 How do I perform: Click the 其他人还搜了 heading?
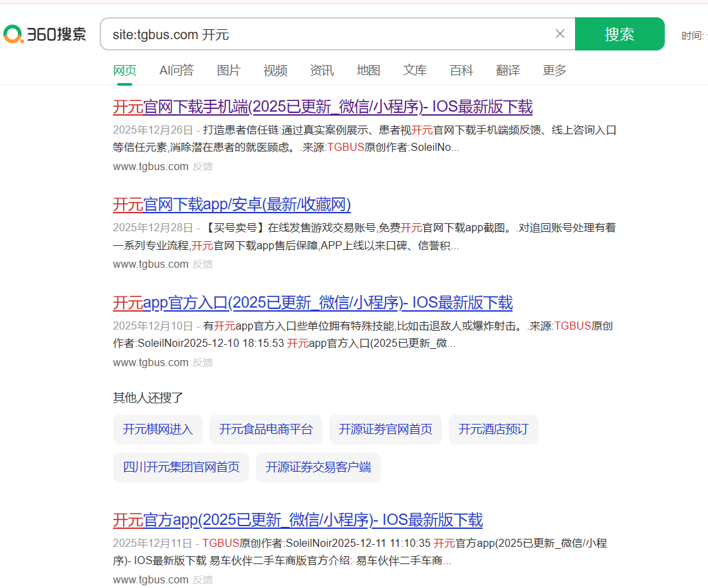(x=148, y=397)
